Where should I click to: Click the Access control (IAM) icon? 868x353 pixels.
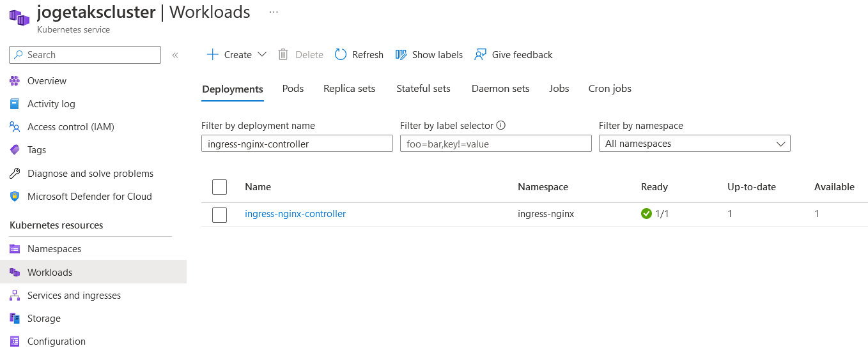pyautogui.click(x=15, y=127)
